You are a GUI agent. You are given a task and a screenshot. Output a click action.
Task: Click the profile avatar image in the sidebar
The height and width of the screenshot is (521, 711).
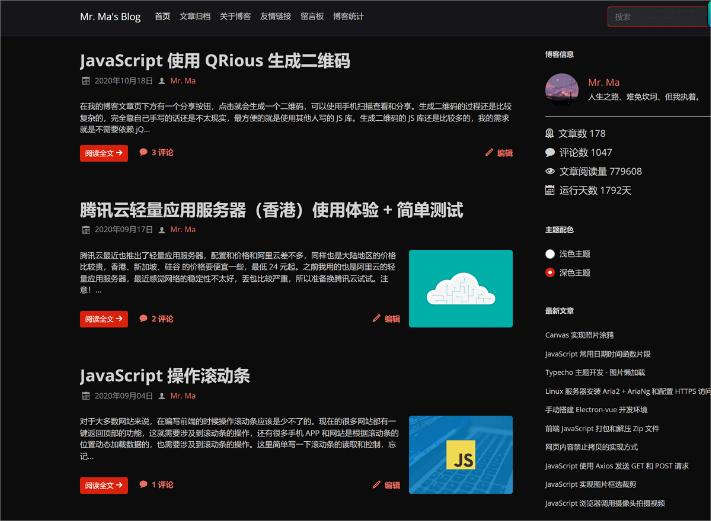click(562, 90)
